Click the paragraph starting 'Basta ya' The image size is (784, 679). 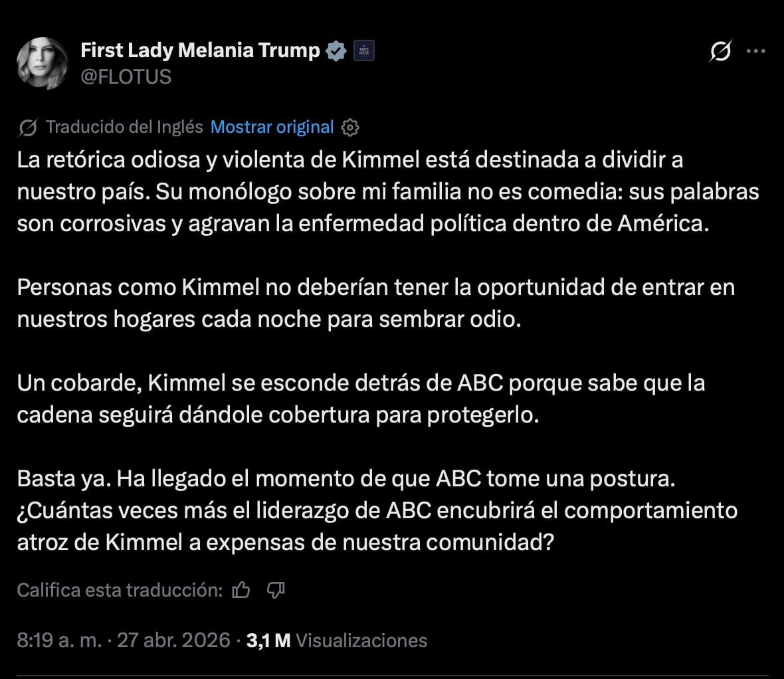[x=379, y=510]
